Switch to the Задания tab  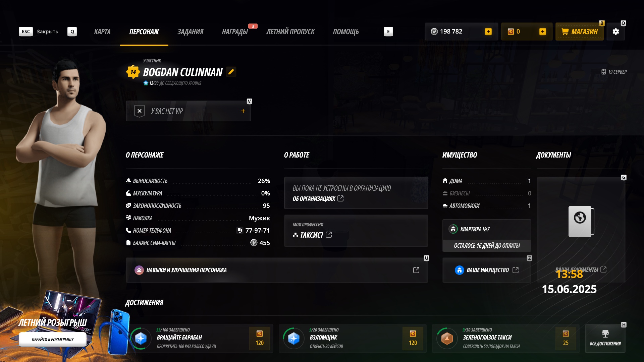[190, 32]
